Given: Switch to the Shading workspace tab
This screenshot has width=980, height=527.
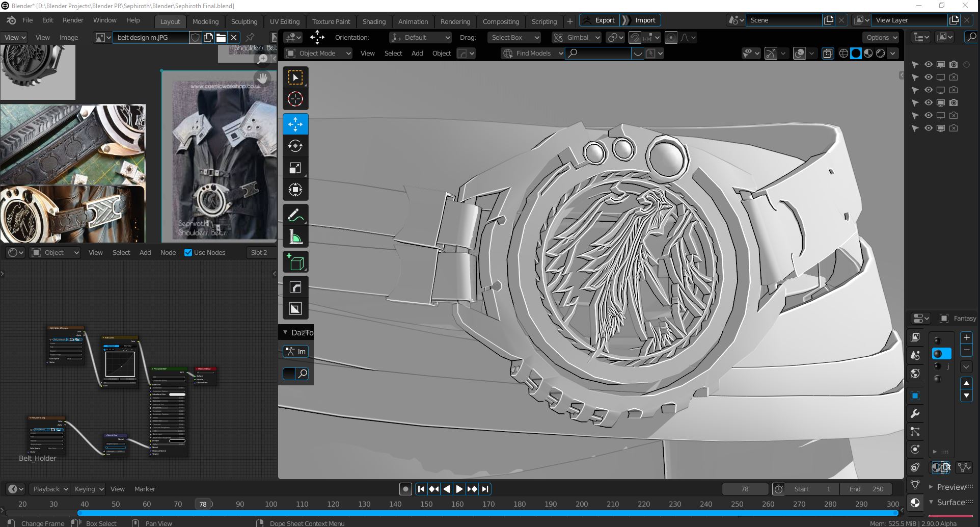Looking at the screenshot, I should pos(374,21).
